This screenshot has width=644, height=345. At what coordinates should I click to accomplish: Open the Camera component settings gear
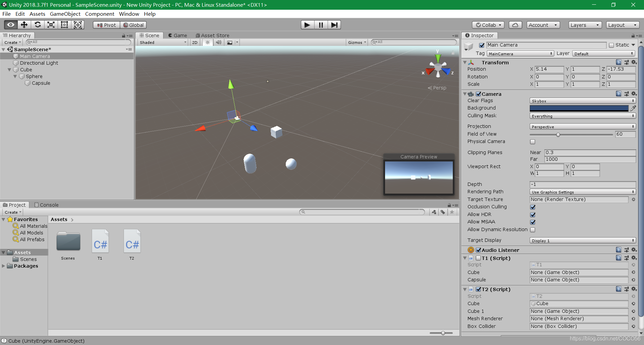[x=634, y=94]
